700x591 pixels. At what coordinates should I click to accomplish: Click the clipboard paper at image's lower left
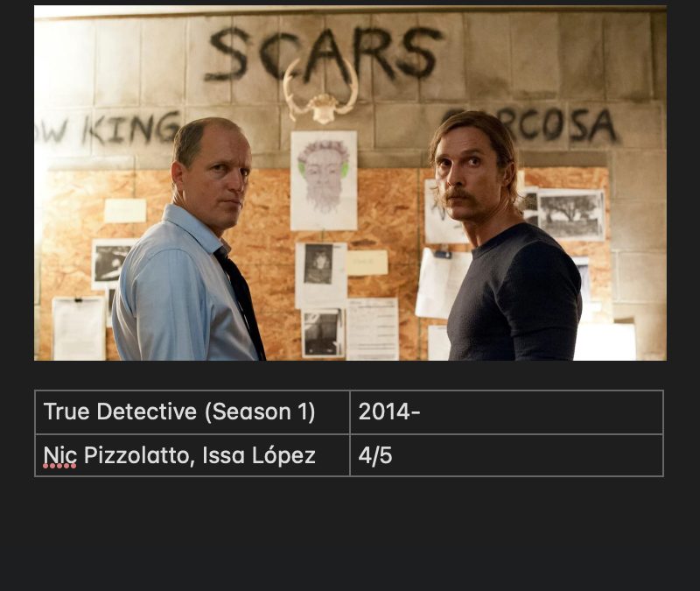(79, 328)
